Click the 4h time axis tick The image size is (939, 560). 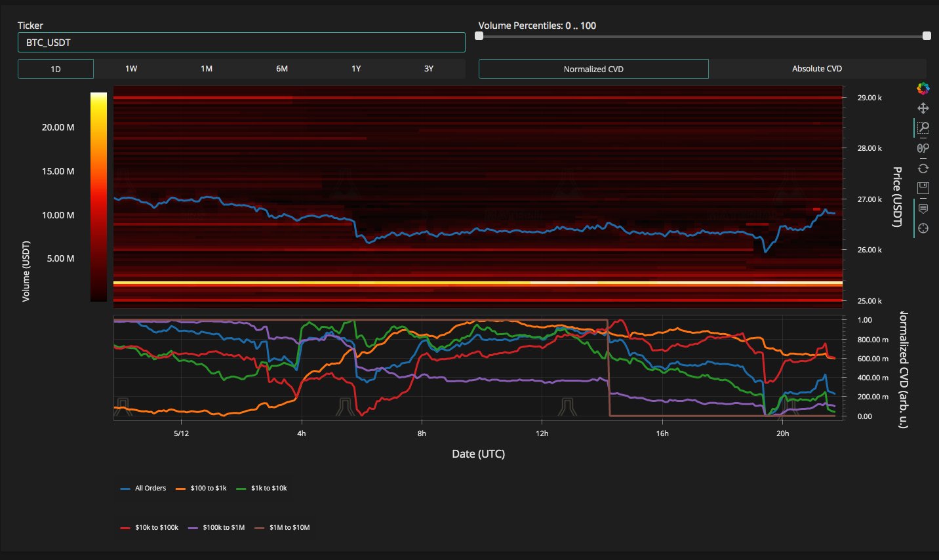(x=302, y=433)
